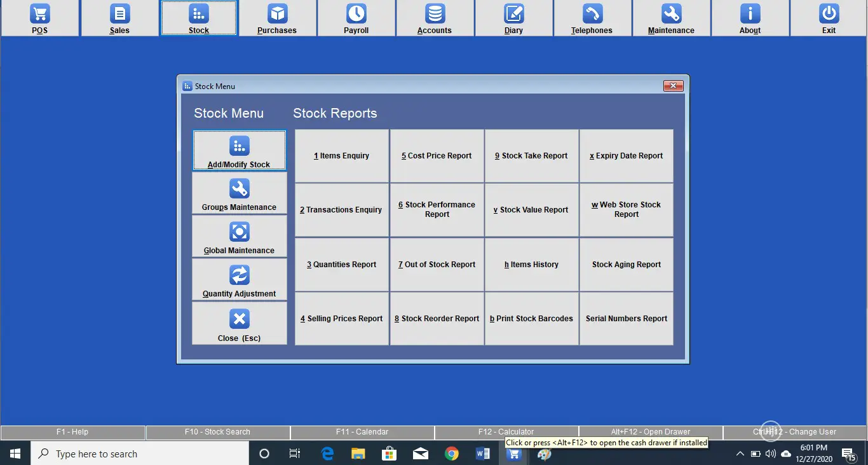Click Alt+F12 - Open Drawer

[651, 432]
